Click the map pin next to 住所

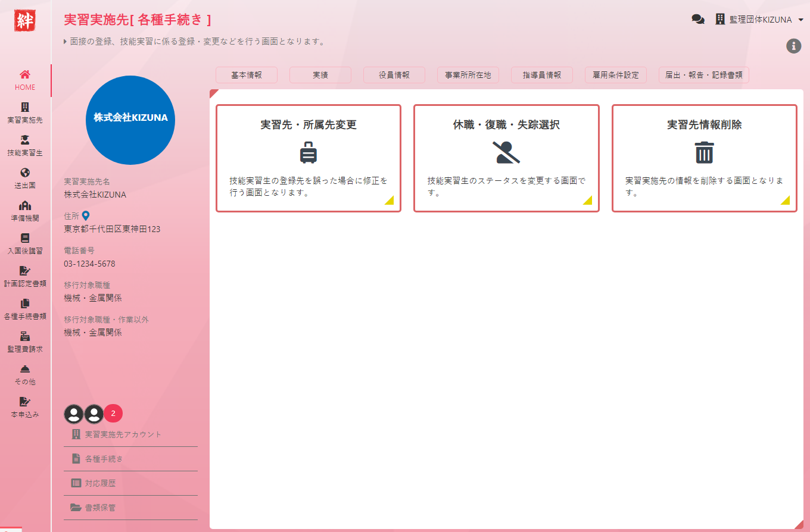pos(86,216)
